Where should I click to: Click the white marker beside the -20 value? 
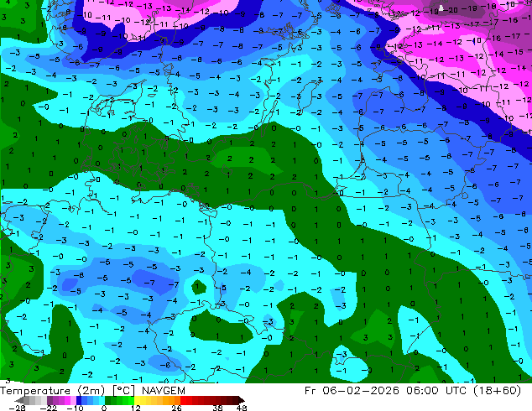pos(441,8)
